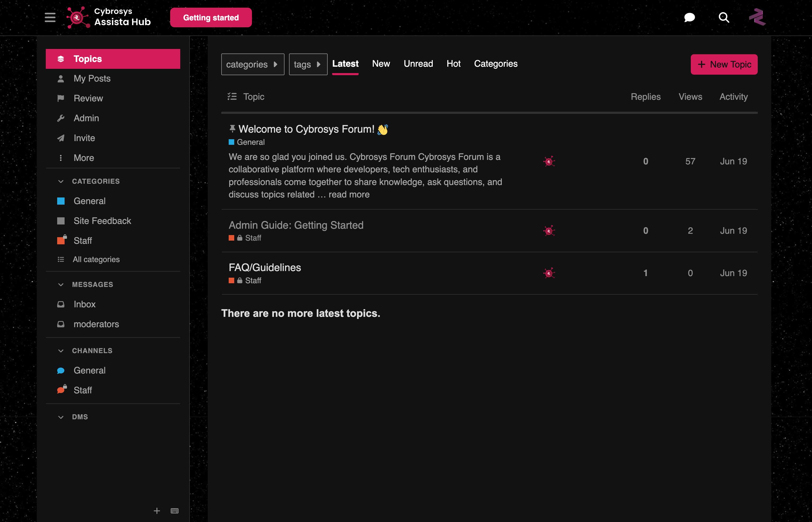The image size is (812, 522).
Task: Click Jun 19 activity on Welcome row
Action: (x=733, y=161)
